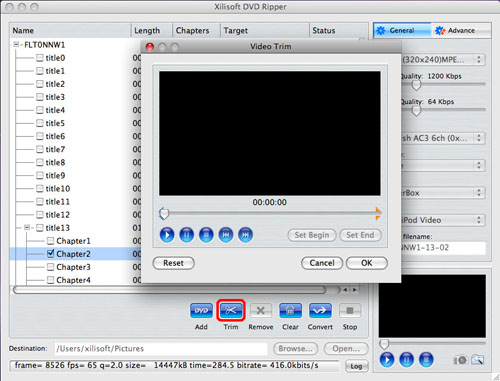The height and width of the screenshot is (381, 500).
Task: Check the title6 checkbox
Action: point(40,136)
